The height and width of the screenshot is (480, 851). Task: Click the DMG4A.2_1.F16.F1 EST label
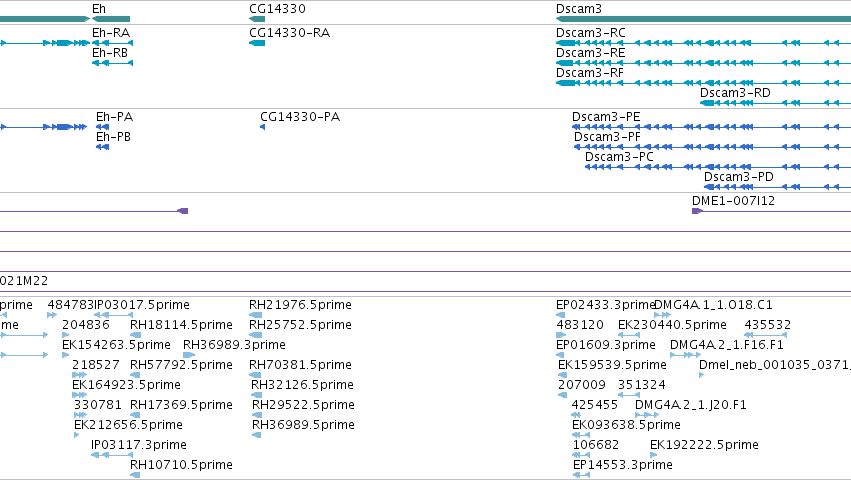click(727, 345)
